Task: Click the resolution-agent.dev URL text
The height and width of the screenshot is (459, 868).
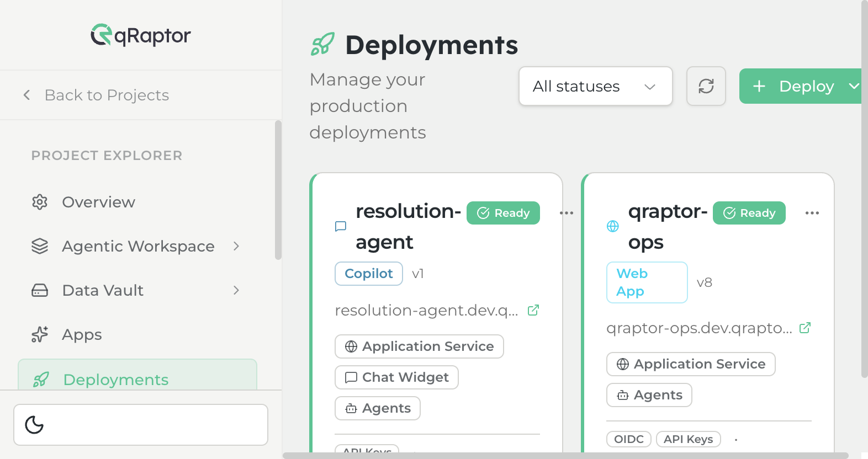Action: 426,311
